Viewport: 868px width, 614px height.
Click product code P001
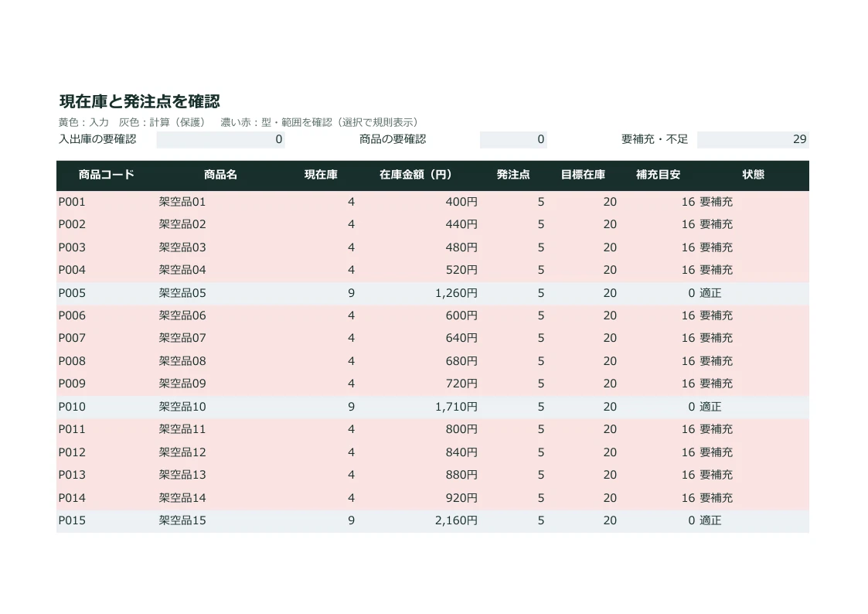72,202
